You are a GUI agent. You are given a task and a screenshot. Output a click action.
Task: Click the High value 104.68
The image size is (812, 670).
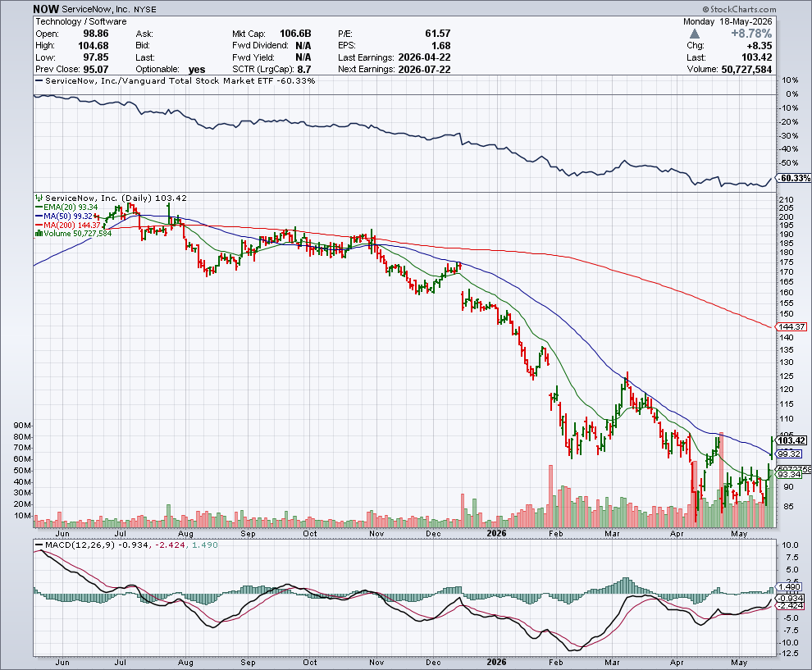pyautogui.click(x=94, y=46)
